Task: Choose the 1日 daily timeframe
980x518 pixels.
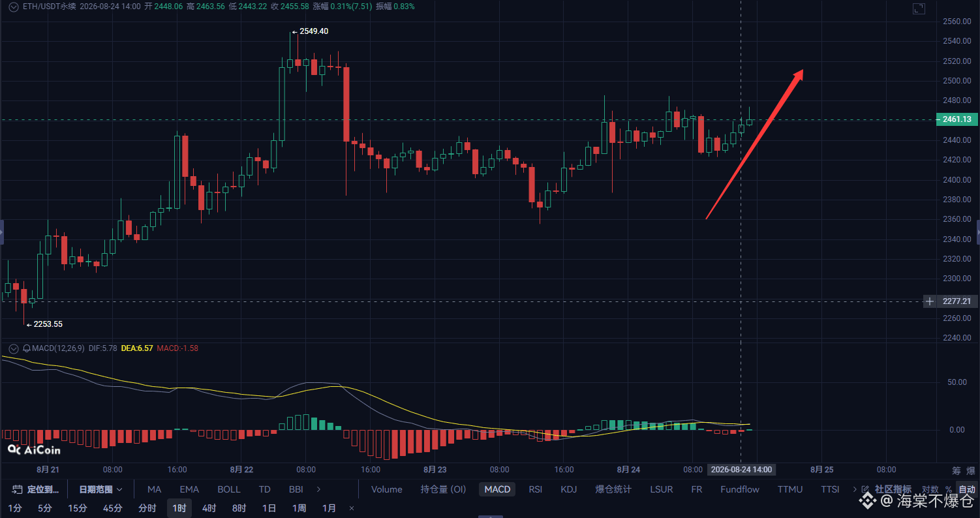Action: pyautogui.click(x=269, y=508)
